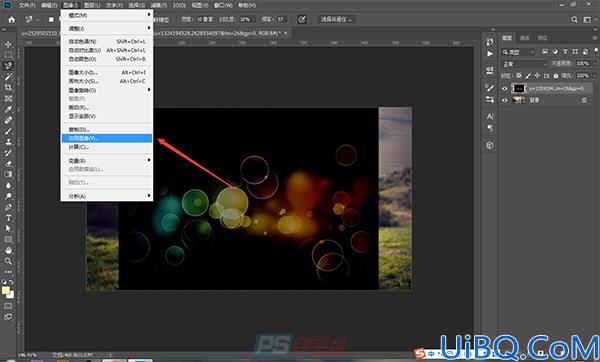Image resolution: width=600 pixels, height=362 pixels.
Task: Toggle shape layer filter in Layers panel
Action: pos(575,52)
